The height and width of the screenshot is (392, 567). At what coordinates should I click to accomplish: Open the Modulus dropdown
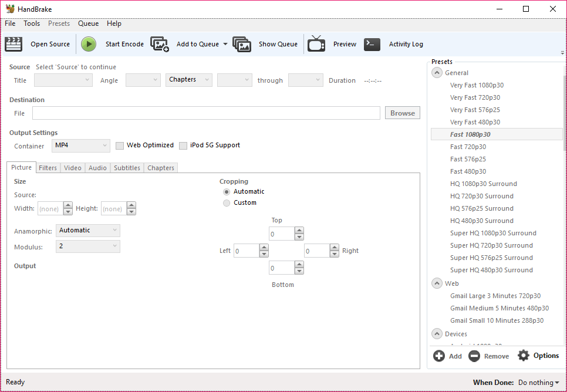(88, 246)
